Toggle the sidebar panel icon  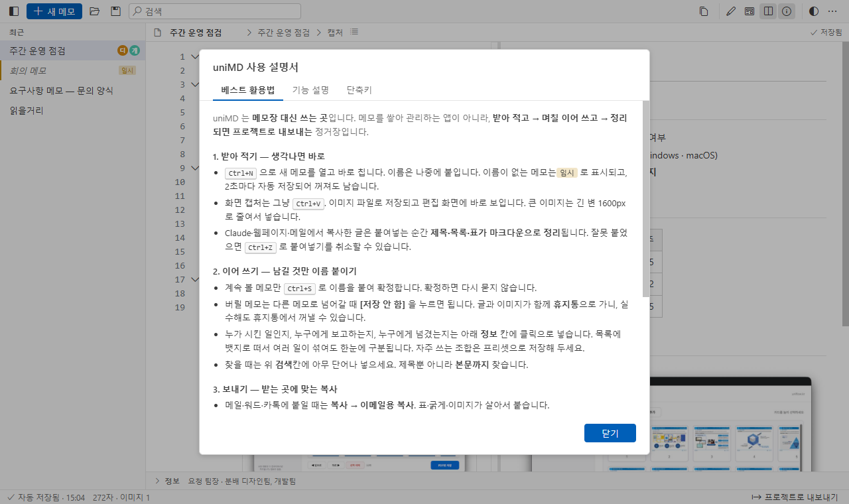point(14,11)
